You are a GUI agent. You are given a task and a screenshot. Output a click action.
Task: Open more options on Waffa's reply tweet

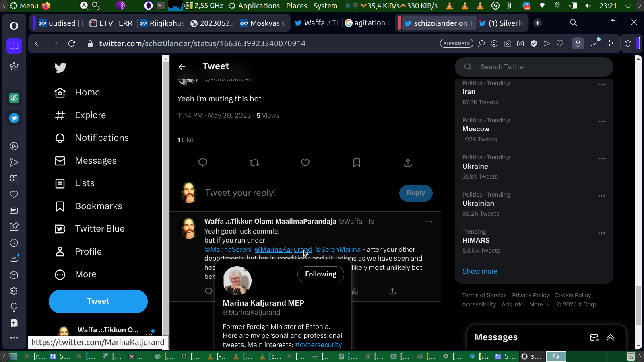(x=429, y=222)
